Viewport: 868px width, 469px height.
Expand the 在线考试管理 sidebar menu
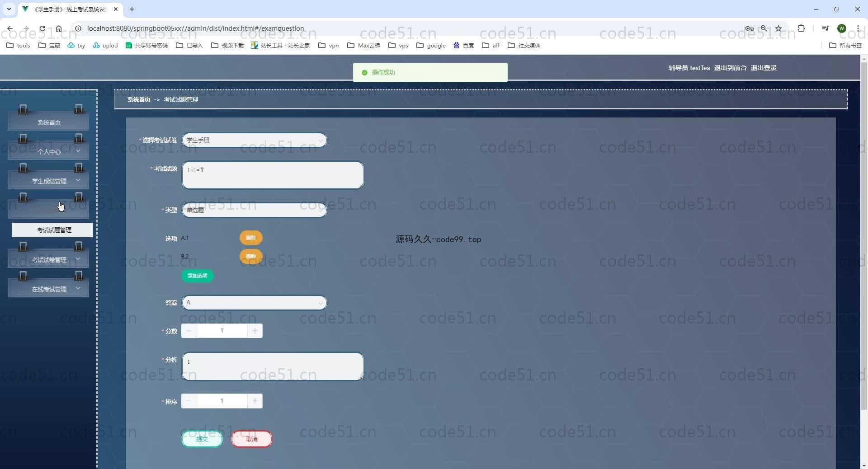click(48, 289)
